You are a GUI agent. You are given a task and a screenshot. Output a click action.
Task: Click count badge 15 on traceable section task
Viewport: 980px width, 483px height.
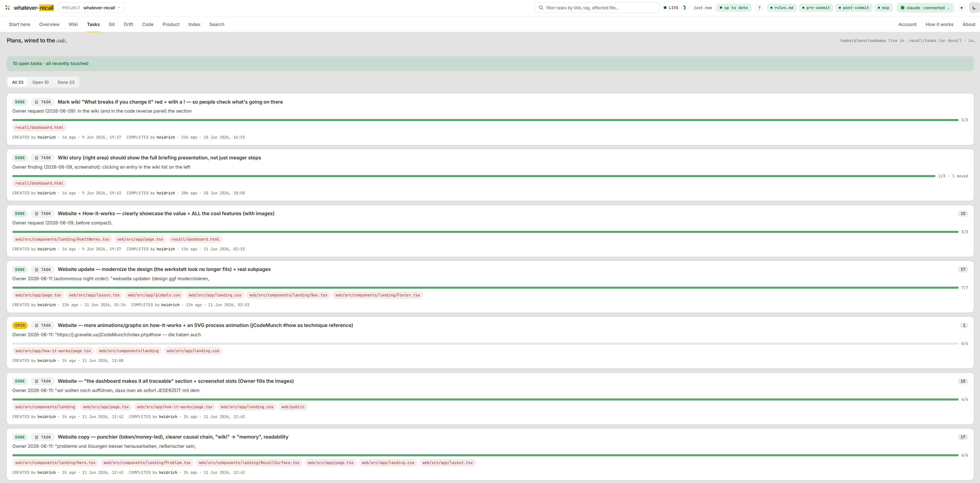963,381
